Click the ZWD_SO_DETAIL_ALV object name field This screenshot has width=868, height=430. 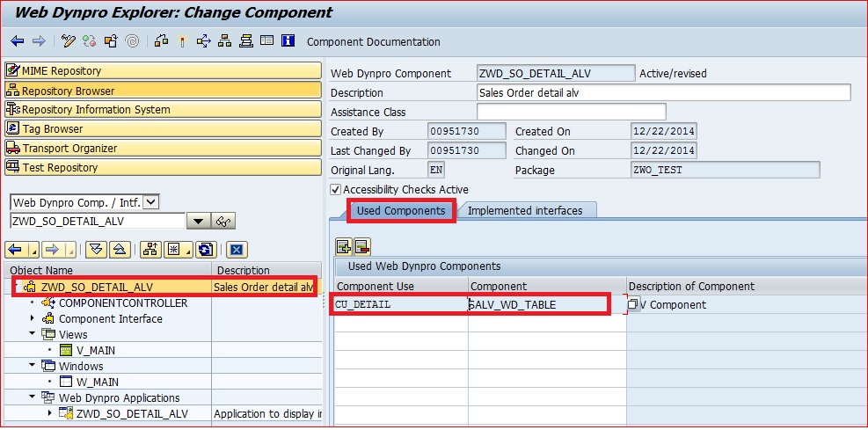tap(98, 222)
